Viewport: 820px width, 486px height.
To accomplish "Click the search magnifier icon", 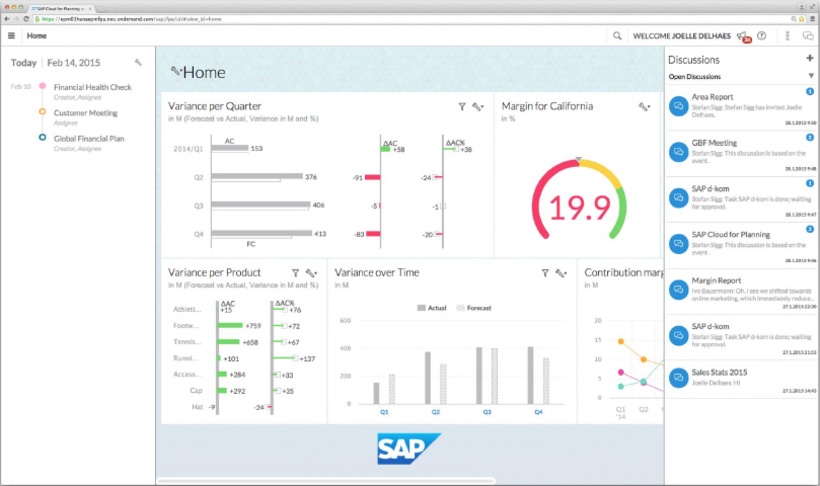I will (617, 36).
